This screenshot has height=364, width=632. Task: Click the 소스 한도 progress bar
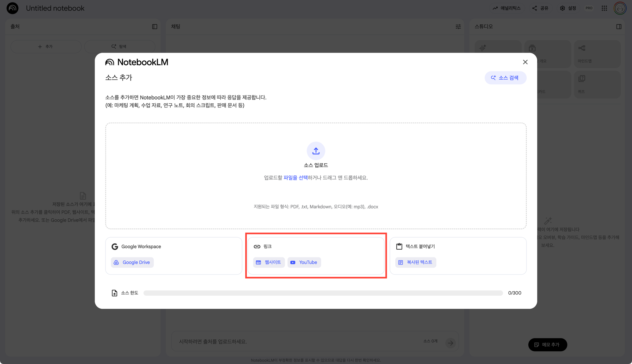[323, 293]
